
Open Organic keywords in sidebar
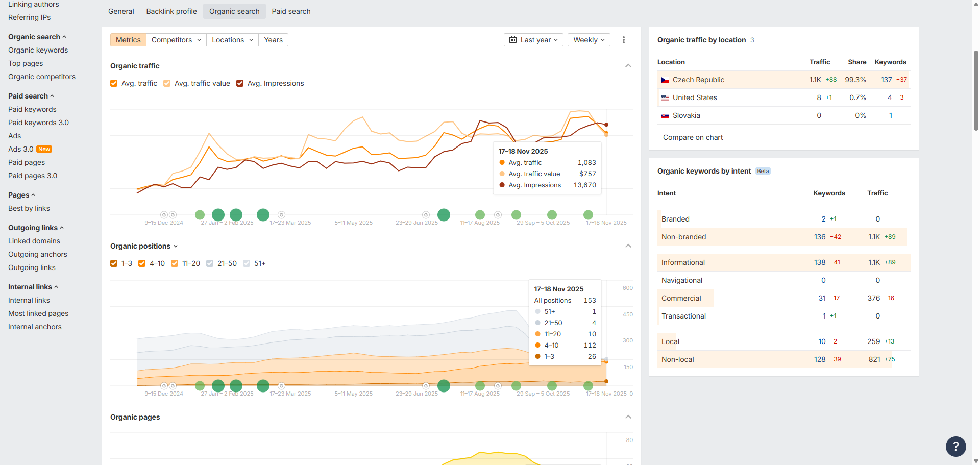(x=38, y=50)
